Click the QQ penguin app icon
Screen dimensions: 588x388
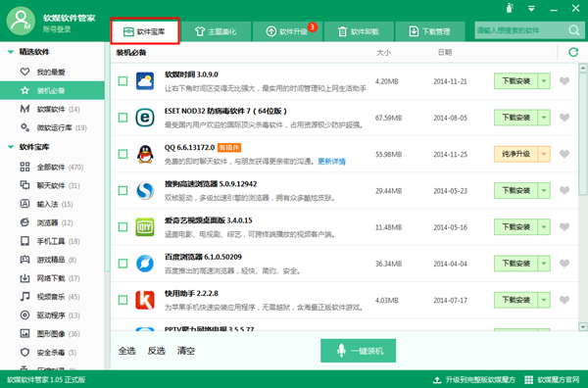[145, 154]
